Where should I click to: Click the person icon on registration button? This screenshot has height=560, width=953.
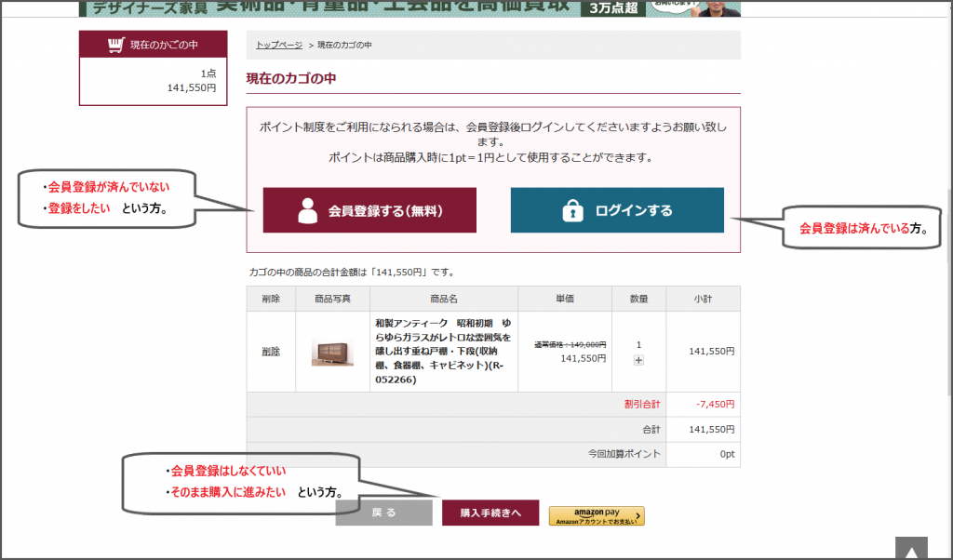pyautogui.click(x=307, y=211)
